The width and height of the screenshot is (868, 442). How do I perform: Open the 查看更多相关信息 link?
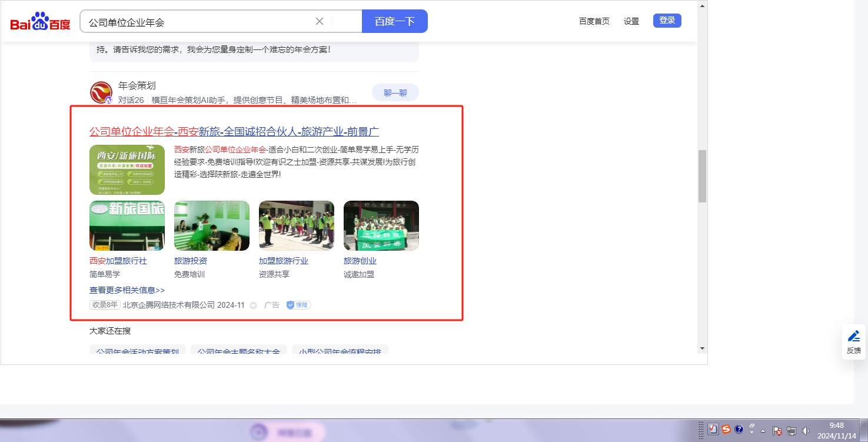(127, 290)
